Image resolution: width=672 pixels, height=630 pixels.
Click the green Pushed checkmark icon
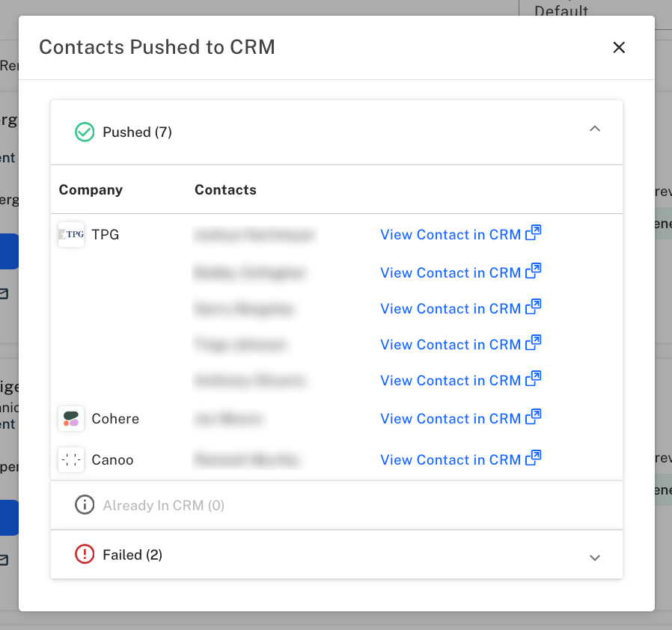(85, 132)
